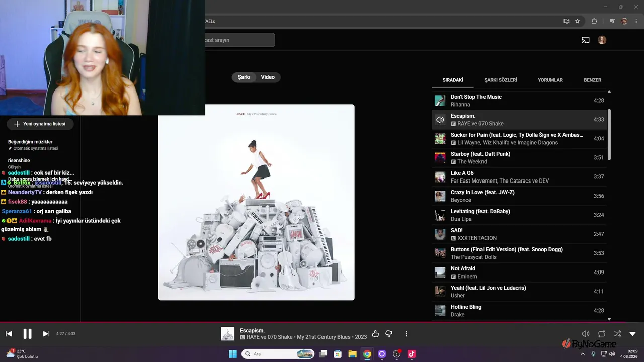Click the RAYE ve 070 Shake artist link
Image resolution: width=644 pixels, height=362 pixels.
270,337
